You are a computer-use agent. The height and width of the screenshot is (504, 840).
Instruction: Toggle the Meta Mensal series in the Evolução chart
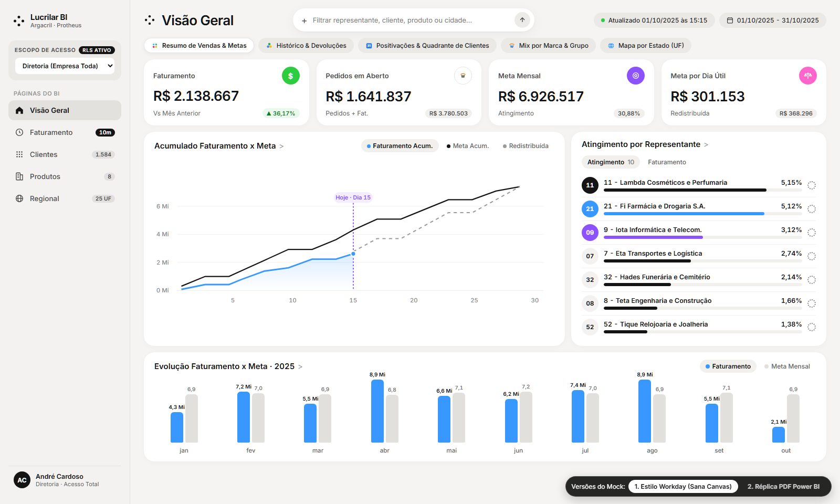point(787,366)
